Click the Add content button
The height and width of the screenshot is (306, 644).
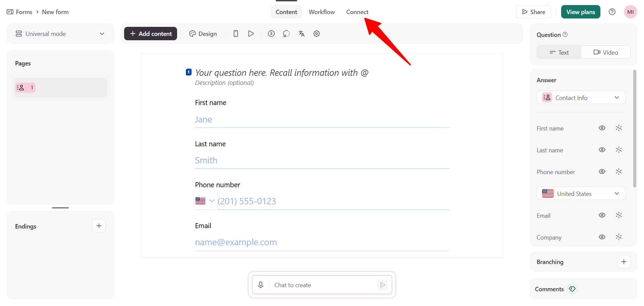click(151, 34)
